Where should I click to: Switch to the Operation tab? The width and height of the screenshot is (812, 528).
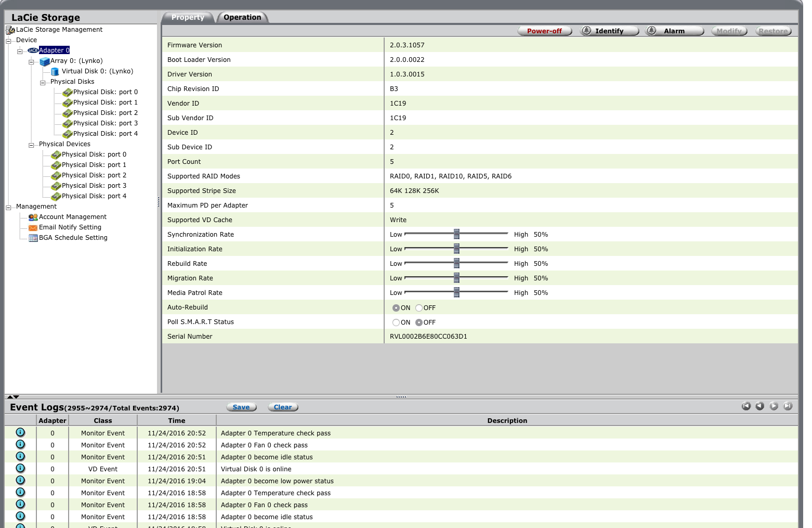tap(242, 17)
